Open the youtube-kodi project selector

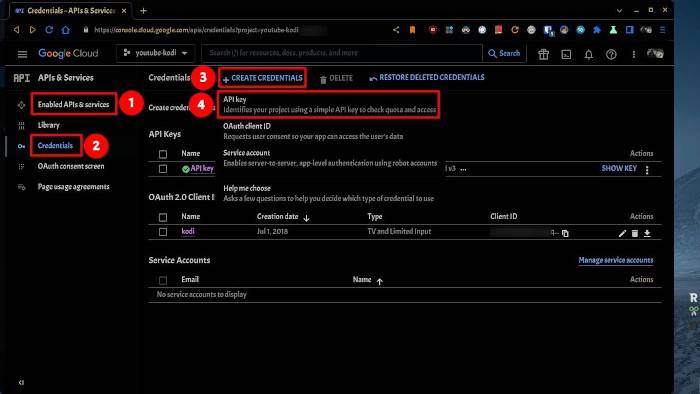pyautogui.click(x=155, y=53)
